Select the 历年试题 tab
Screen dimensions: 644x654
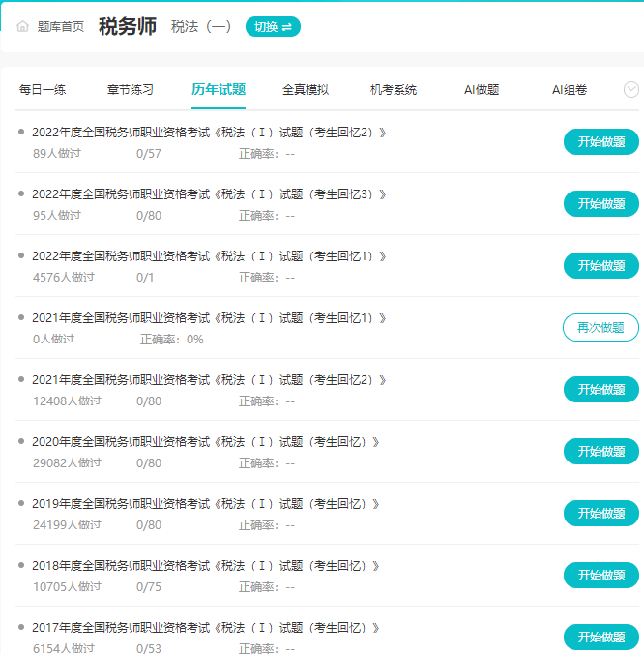coord(218,90)
